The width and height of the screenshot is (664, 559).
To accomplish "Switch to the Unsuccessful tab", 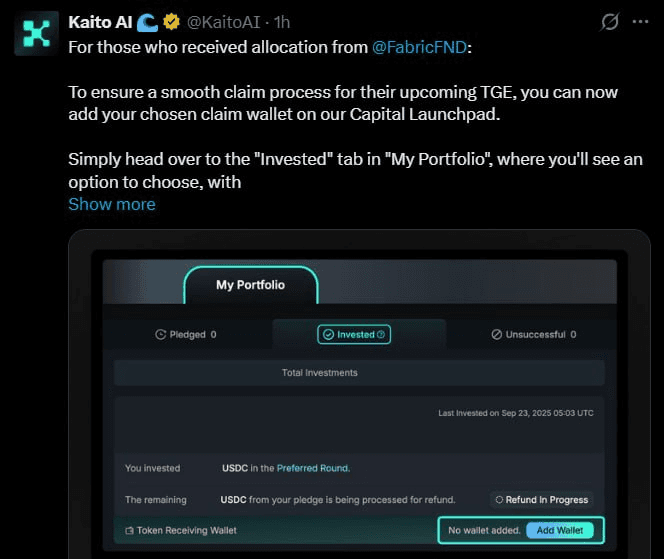I will tap(533, 335).
